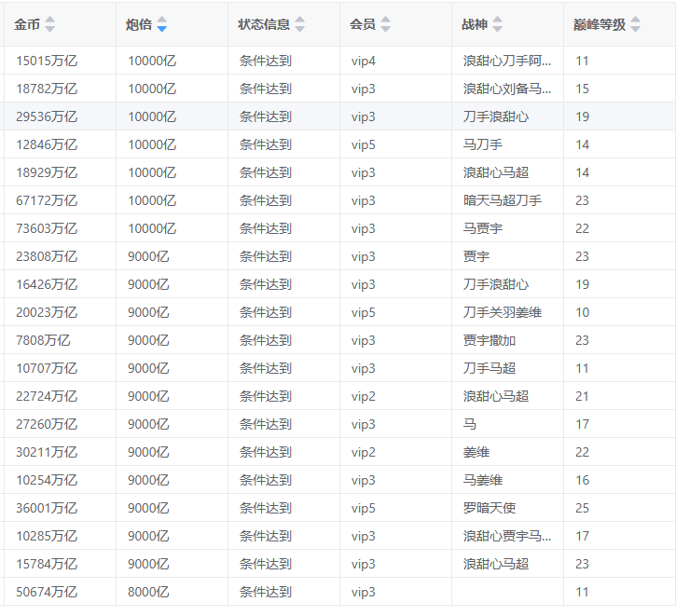Click the sort arrows beside 战神 header
The width and height of the screenshot is (676, 616).
[498, 24]
